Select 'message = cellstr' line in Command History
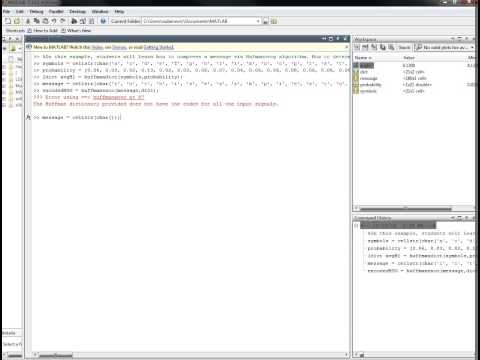Viewport: 480px width, 360px height. [421, 263]
